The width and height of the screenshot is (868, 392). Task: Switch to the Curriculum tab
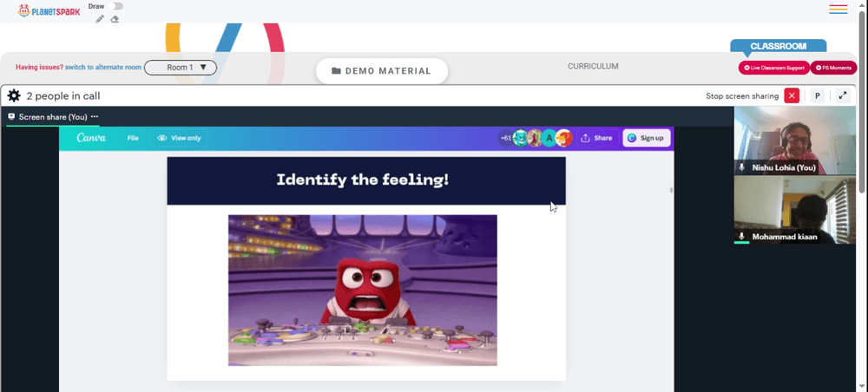click(x=593, y=67)
